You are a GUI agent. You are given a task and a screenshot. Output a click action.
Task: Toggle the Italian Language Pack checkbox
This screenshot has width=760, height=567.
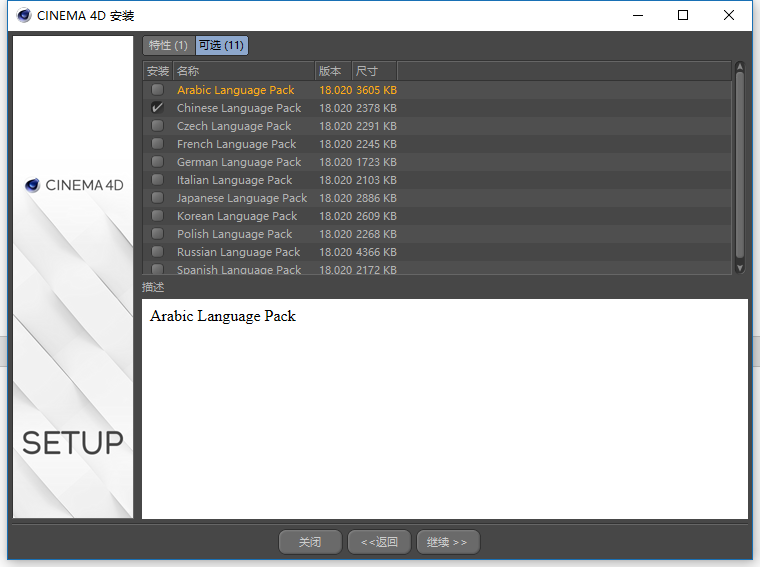158,180
